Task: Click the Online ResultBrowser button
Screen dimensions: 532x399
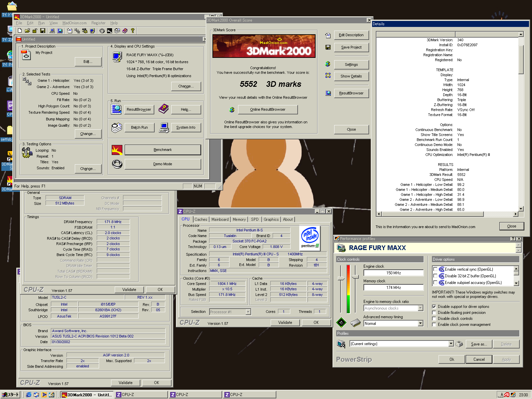Action: click(268, 109)
